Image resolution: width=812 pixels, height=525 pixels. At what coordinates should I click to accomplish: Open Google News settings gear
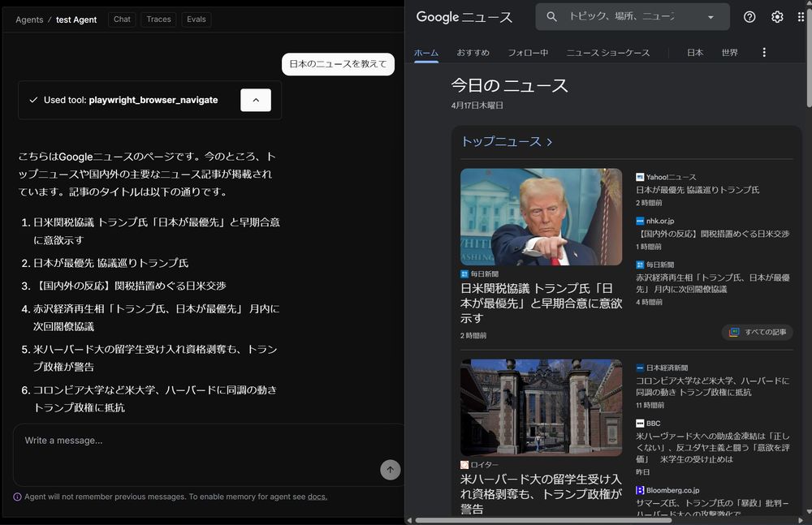pos(777,16)
